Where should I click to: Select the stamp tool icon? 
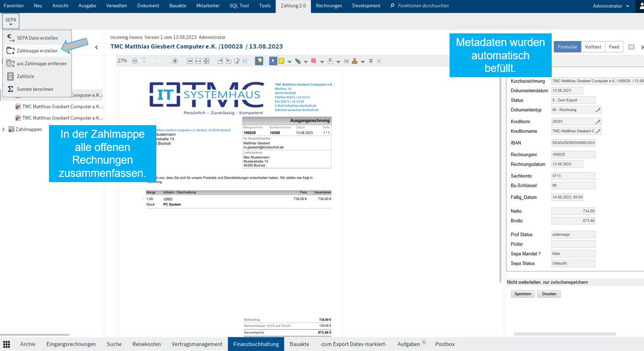pos(354,61)
